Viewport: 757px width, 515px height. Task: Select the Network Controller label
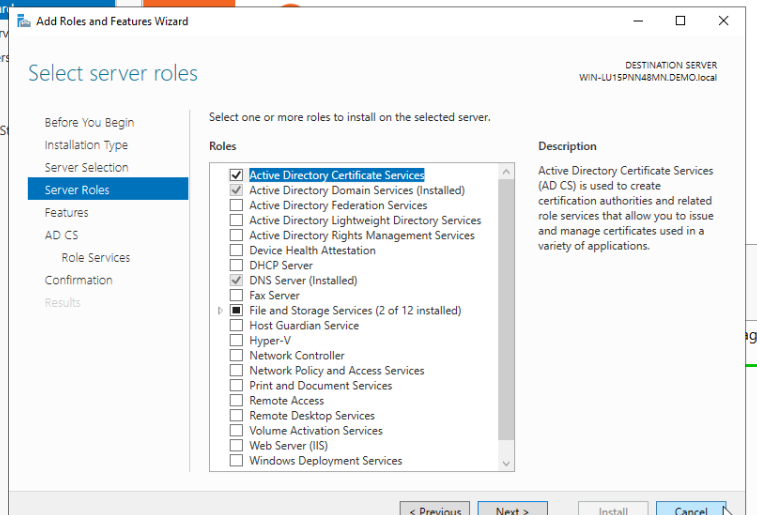296,356
